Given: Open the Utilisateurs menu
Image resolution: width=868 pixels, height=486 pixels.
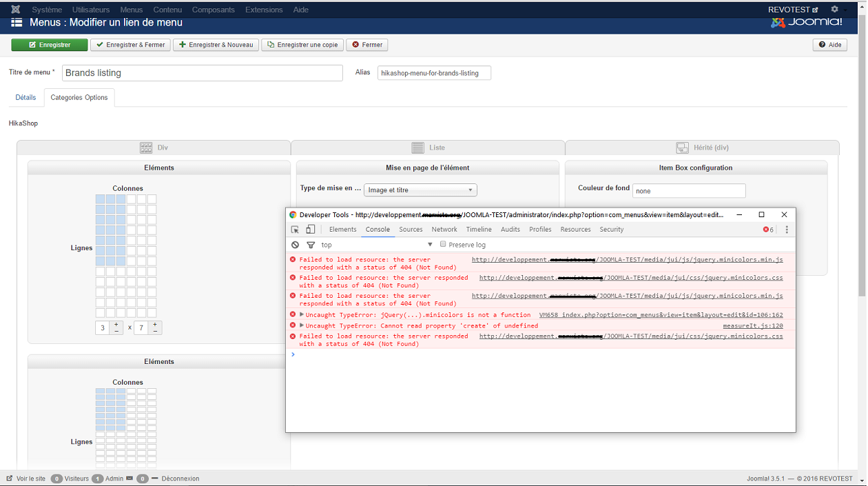Looking at the screenshot, I should [x=91, y=10].
